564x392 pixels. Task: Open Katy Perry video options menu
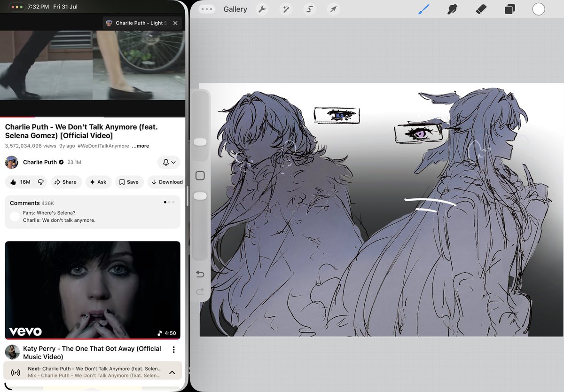coord(173,350)
